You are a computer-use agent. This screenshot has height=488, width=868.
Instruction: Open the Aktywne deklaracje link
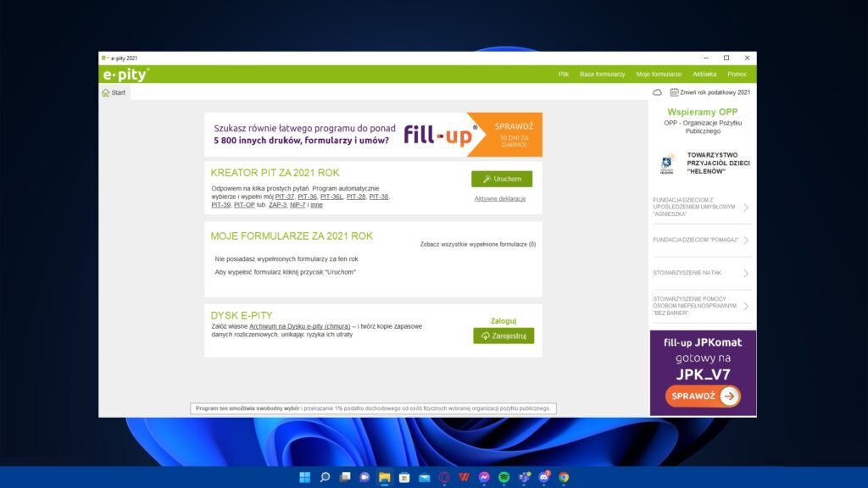(500, 198)
